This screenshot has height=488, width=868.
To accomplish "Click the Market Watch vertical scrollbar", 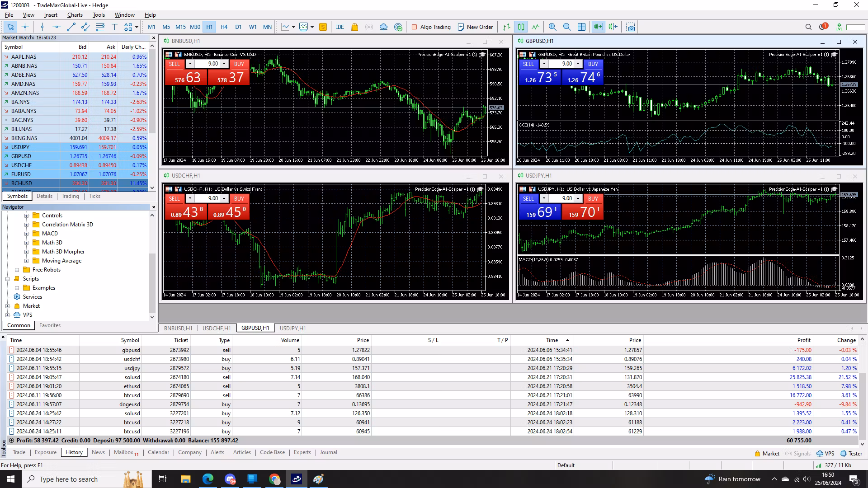I will click(153, 90).
